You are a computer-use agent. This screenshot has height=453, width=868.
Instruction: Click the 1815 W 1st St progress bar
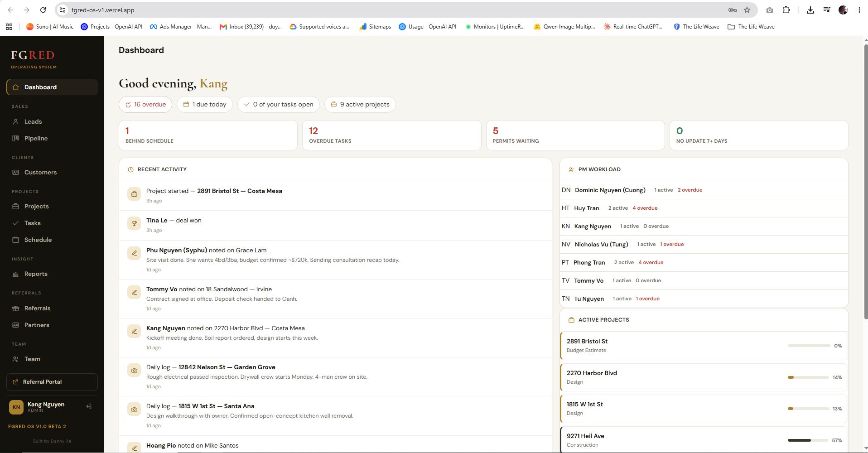[808, 409]
